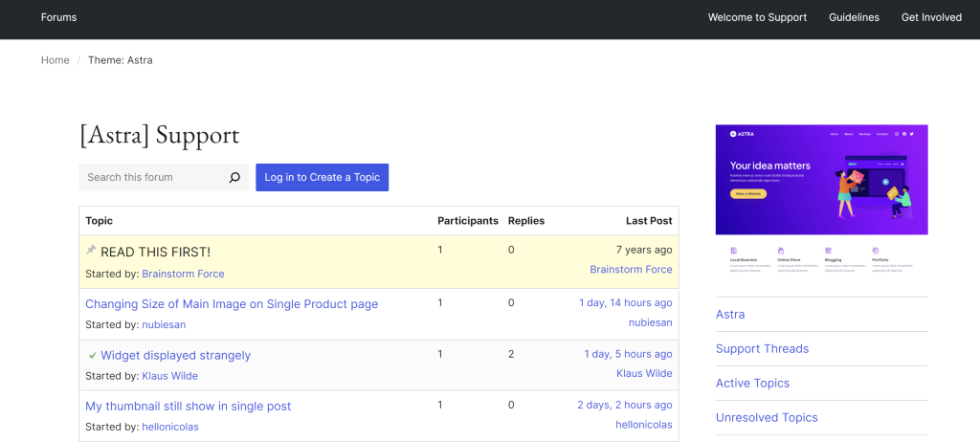Show Active Topics from sidebar
The height and width of the screenshot is (442, 980).
752,383
